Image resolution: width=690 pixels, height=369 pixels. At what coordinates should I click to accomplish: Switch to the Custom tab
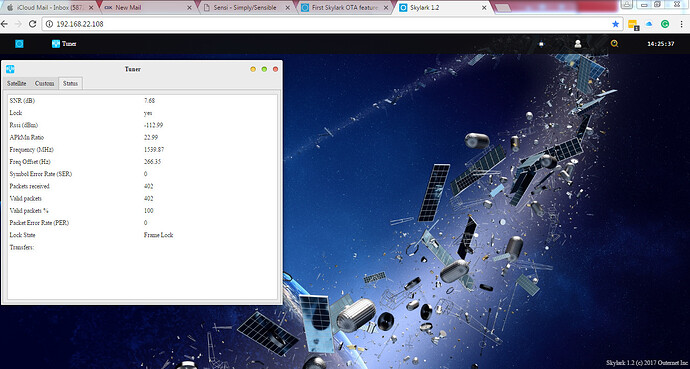click(44, 84)
